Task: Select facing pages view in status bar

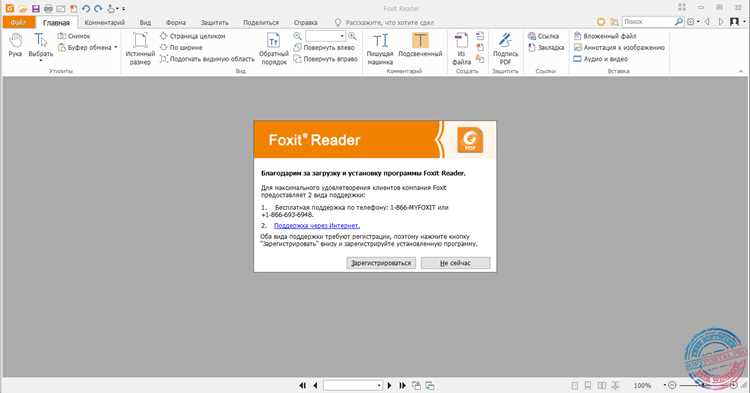Action: point(602,385)
